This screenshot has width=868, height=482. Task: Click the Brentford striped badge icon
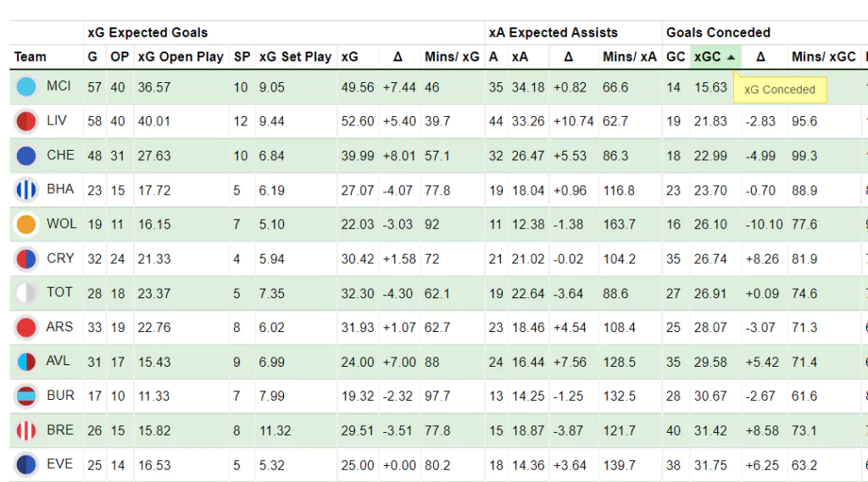point(26,430)
